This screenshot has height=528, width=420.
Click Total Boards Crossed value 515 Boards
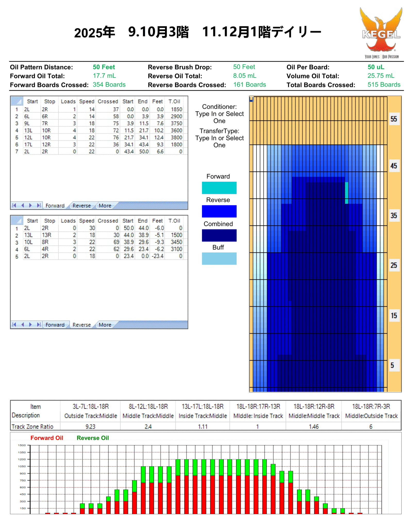pyautogui.click(x=384, y=85)
